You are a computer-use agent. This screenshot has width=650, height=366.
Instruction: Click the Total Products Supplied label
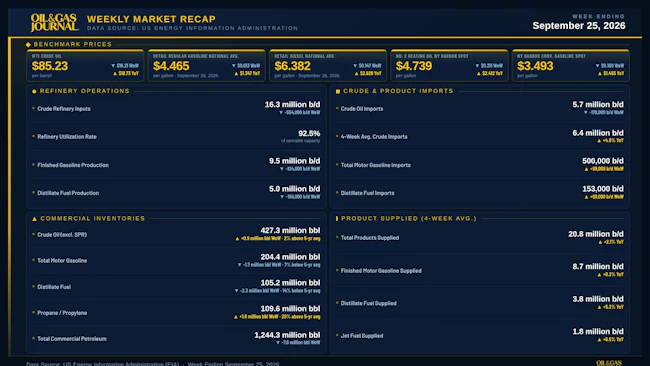click(369, 238)
